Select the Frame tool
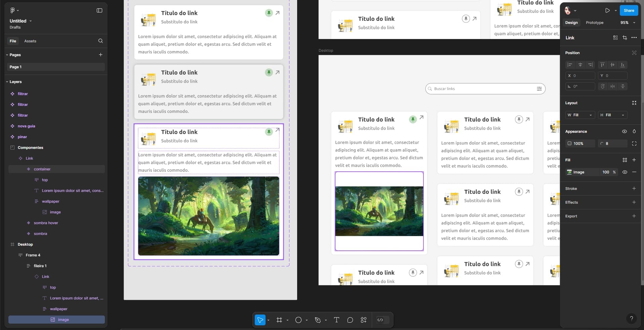 pos(279,320)
